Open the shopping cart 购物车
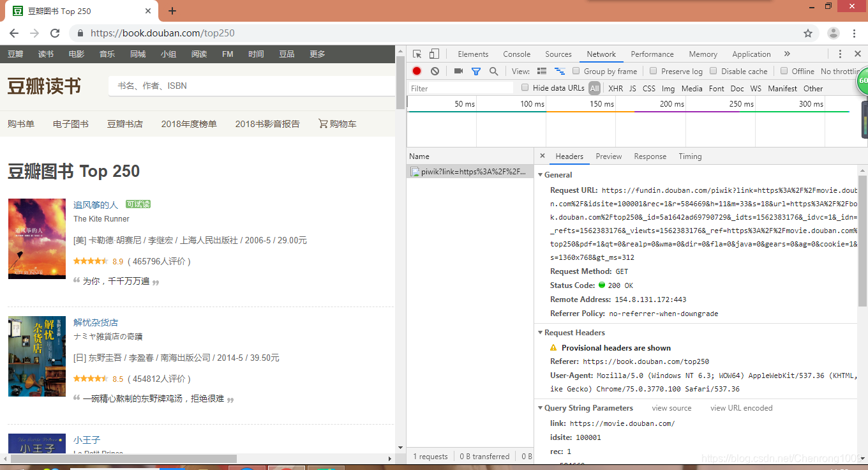The width and height of the screenshot is (868, 470). pos(338,124)
